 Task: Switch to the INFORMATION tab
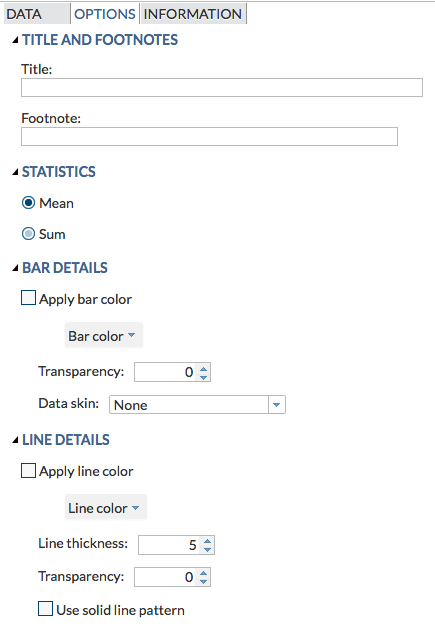(193, 14)
